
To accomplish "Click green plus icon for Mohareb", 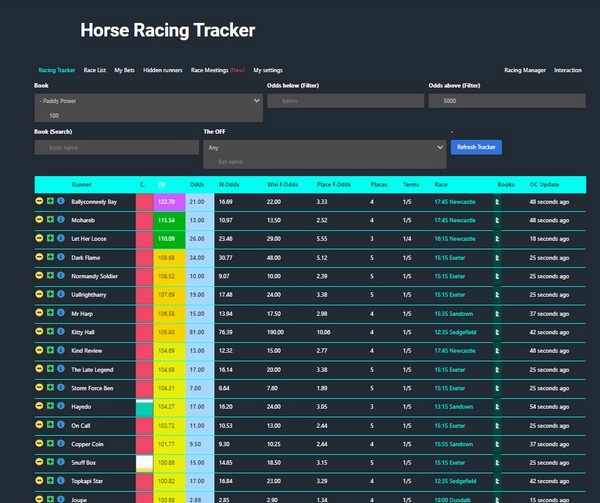I will pyautogui.click(x=50, y=220).
